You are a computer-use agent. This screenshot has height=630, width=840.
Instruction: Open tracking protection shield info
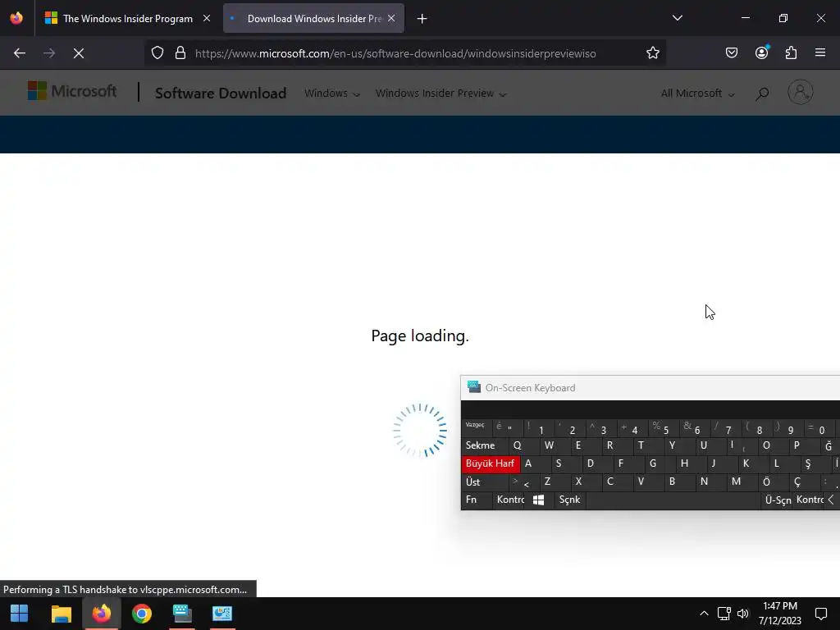[x=157, y=53]
